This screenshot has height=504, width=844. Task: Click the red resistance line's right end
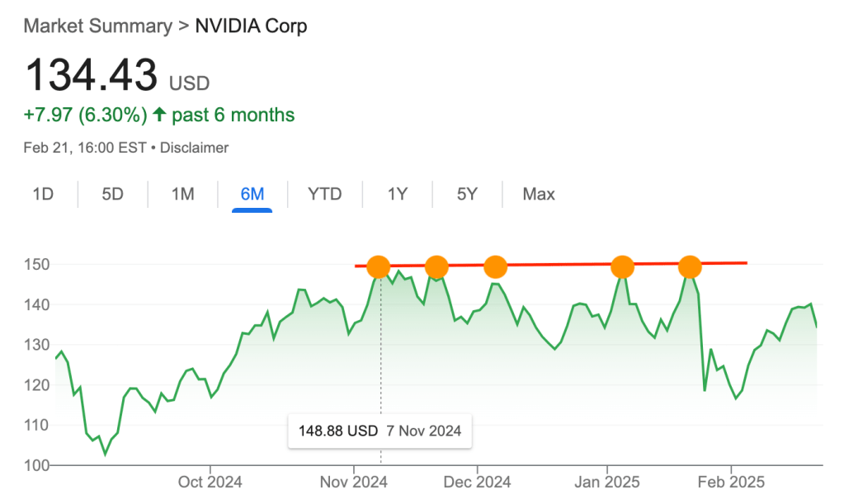click(x=744, y=263)
